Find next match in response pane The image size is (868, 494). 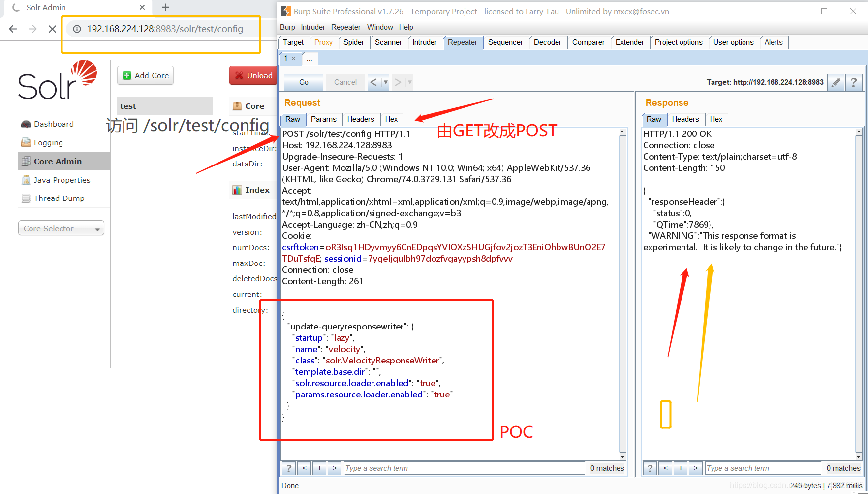coord(696,468)
